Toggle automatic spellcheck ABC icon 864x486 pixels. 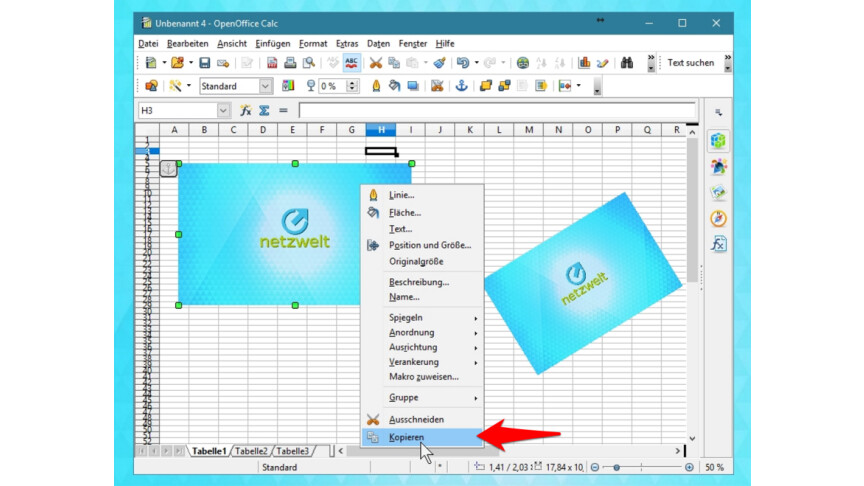pyautogui.click(x=351, y=63)
